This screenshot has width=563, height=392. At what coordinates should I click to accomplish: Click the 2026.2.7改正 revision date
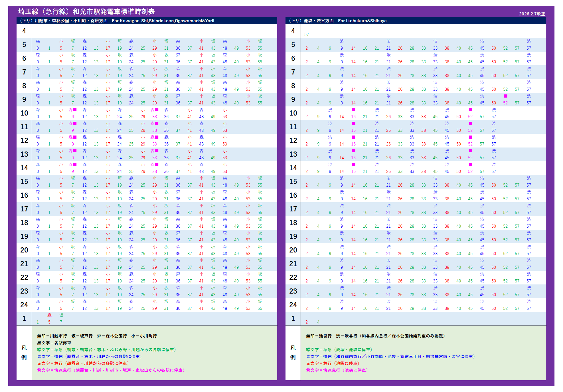pos(532,14)
